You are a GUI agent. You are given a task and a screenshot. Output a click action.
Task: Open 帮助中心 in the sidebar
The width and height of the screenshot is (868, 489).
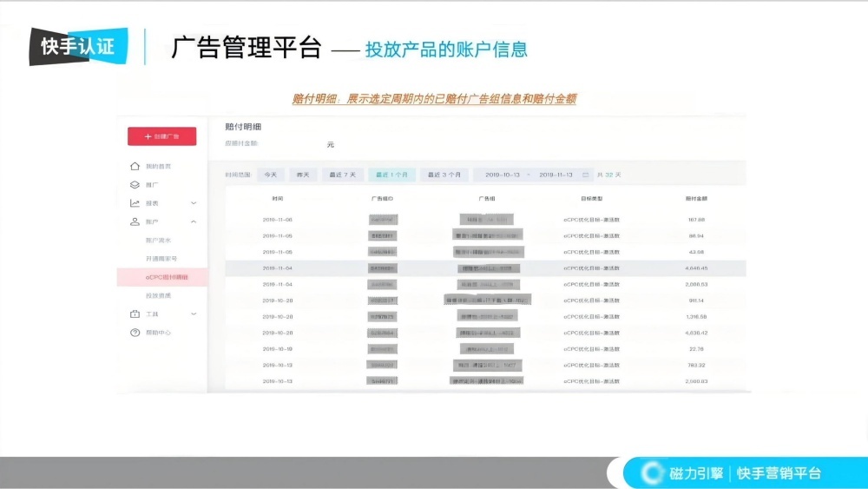click(158, 333)
